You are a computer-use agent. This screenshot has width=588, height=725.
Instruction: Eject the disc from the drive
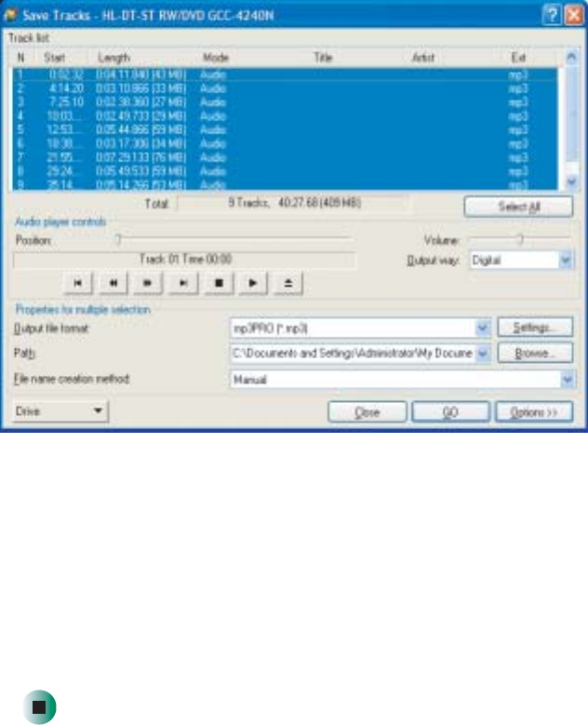coord(288,283)
